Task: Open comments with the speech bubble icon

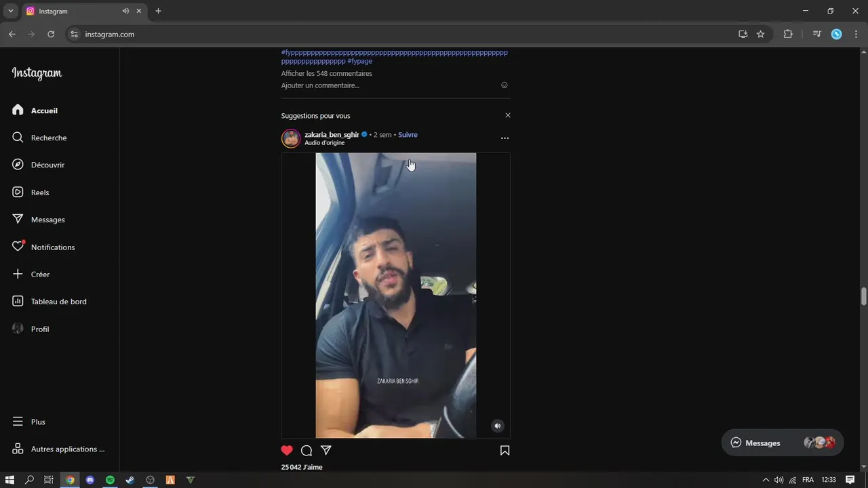Action: (x=307, y=451)
